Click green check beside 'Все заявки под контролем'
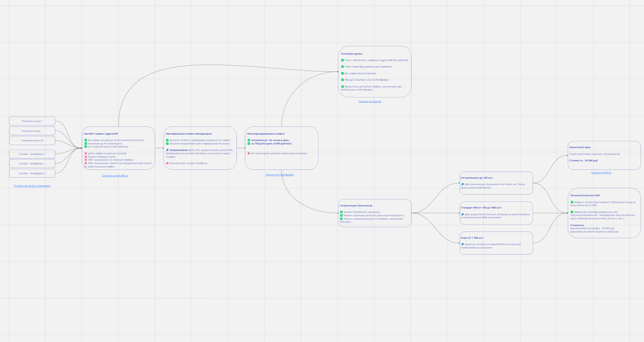 point(342,74)
